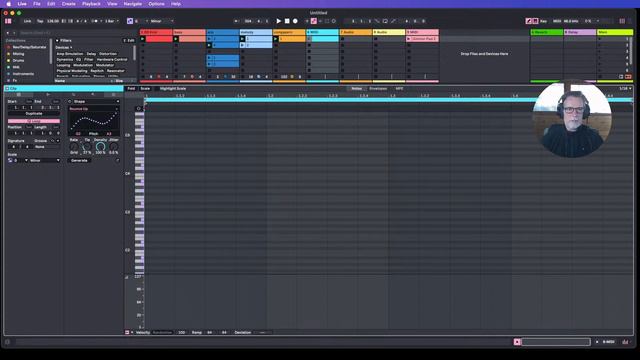640x360 pixels.
Task: Launch the first clip in the arp track
Action: pyautogui.click(x=209, y=39)
